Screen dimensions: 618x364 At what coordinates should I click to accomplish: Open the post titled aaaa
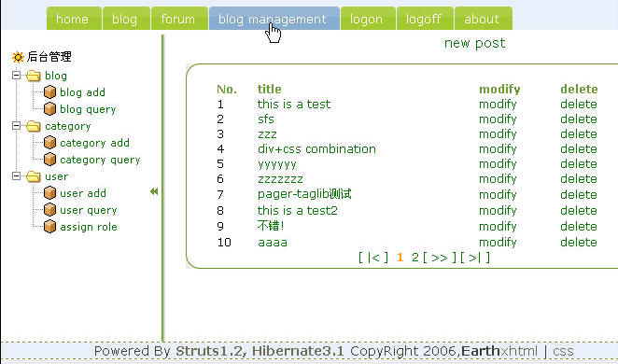pyautogui.click(x=273, y=243)
